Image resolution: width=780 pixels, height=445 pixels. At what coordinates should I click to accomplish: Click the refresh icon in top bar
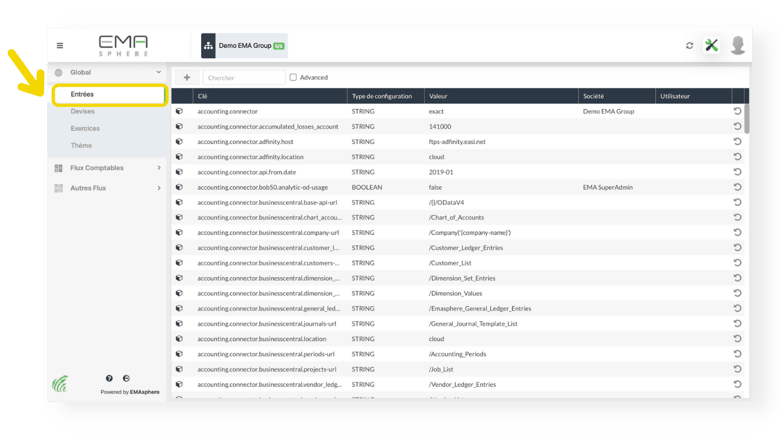point(689,46)
